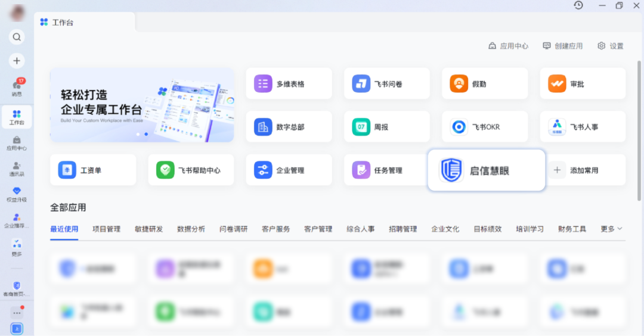Open 消息 messages in sidebar

pos(17,88)
